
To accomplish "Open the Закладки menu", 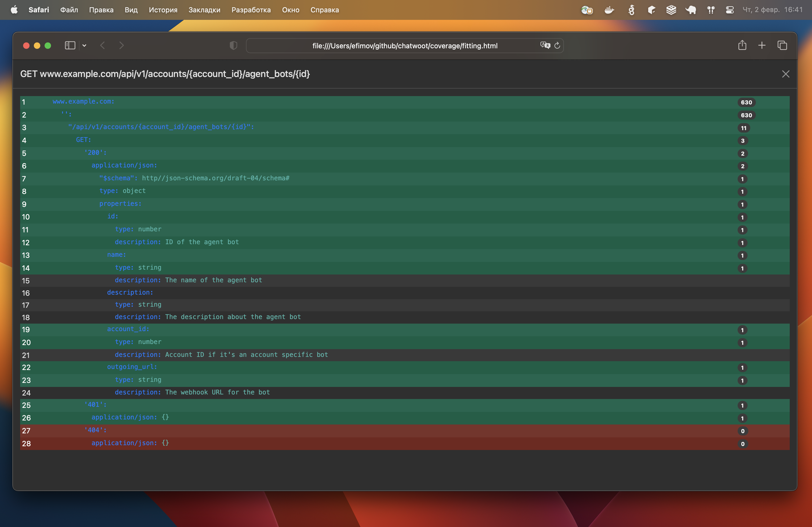I will click(x=204, y=10).
